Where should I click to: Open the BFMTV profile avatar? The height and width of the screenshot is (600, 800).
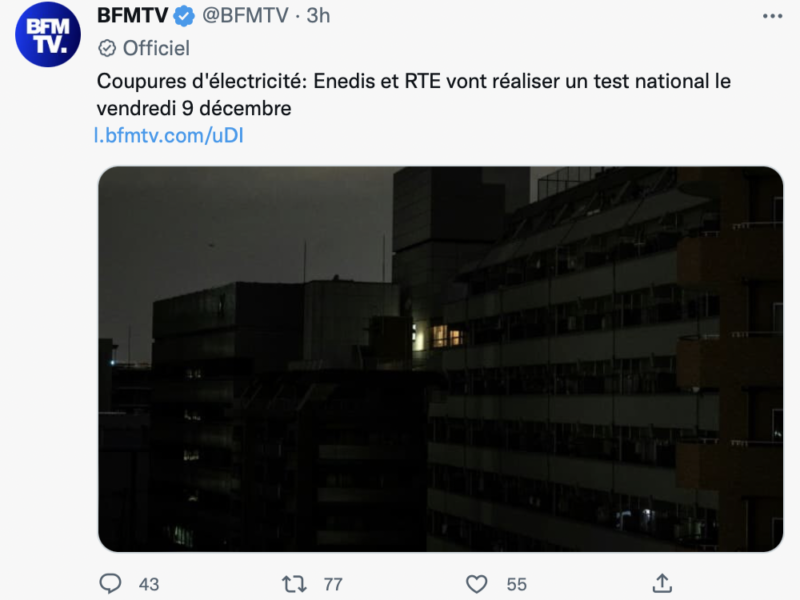tap(47, 35)
